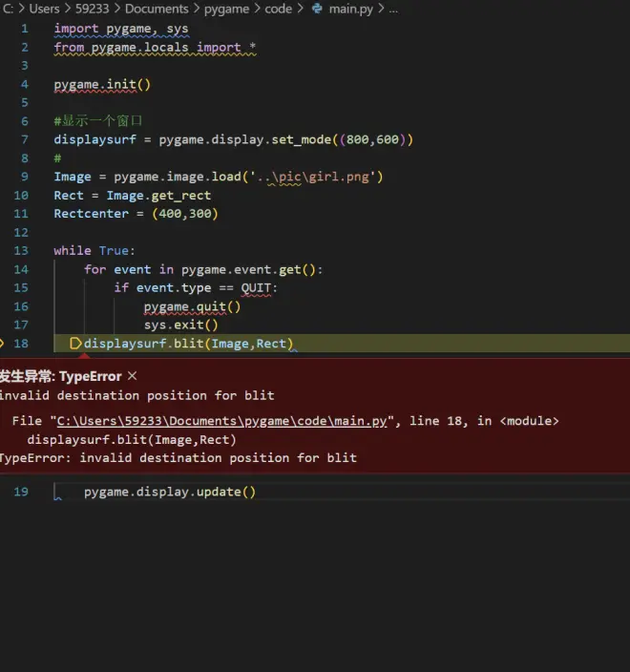Click line number 13 in gutter
630x672 pixels.
coord(21,251)
